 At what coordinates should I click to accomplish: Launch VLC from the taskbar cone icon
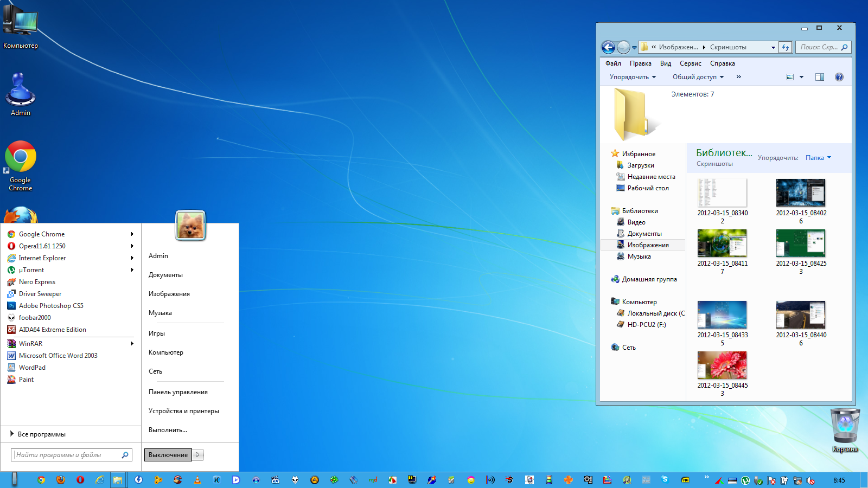tap(197, 480)
